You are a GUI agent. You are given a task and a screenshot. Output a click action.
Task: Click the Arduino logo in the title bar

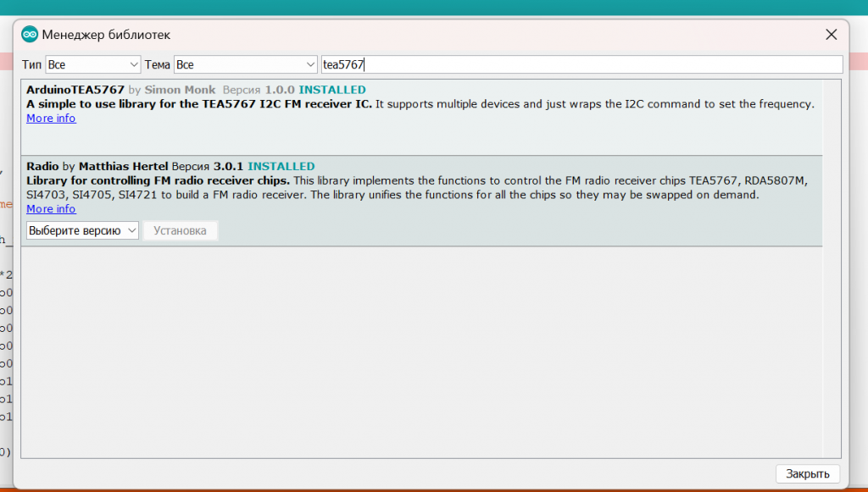[x=30, y=35]
